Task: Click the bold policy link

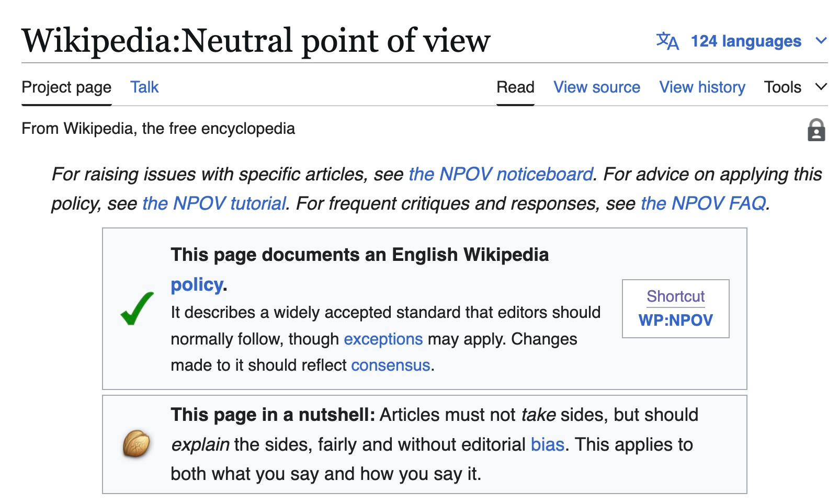Action: (x=197, y=284)
